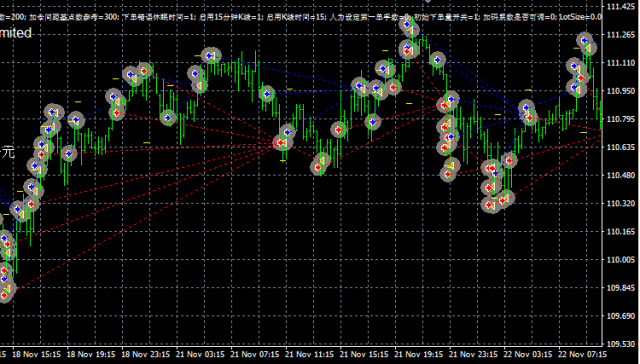Click the isolated blue trade marker near 21 Nov 07:15
640x364 pixels.
(267, 94)
